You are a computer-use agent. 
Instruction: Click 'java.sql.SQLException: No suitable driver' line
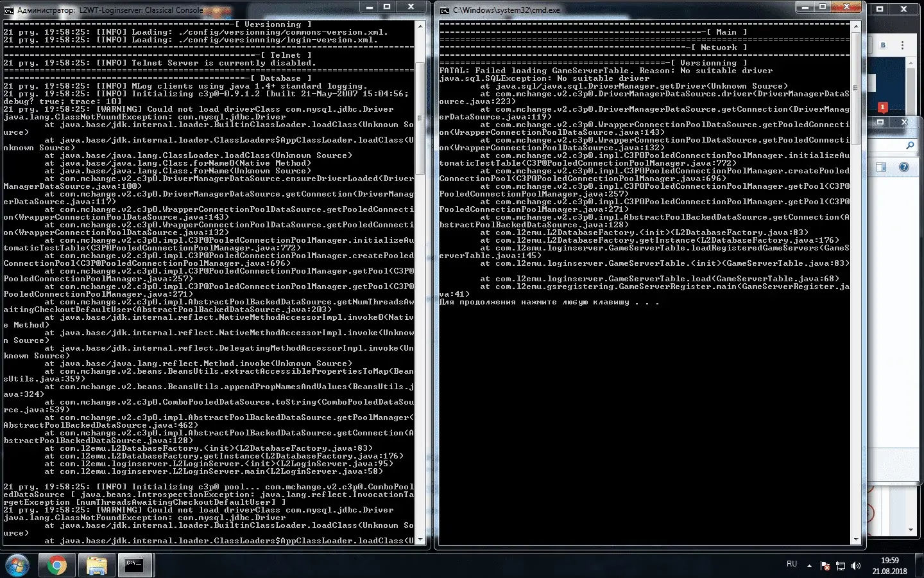pos(544,78)
